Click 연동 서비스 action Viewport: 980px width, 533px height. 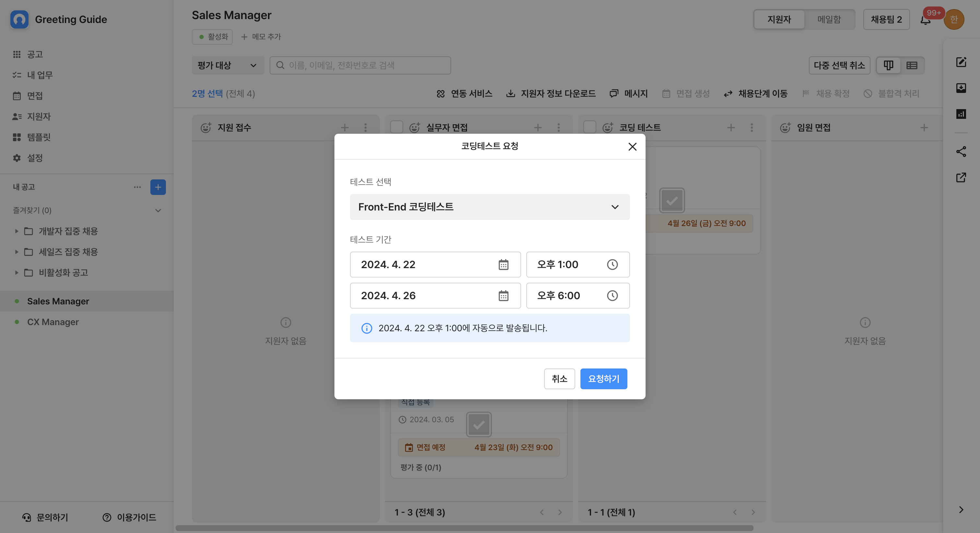pos(464,94)
